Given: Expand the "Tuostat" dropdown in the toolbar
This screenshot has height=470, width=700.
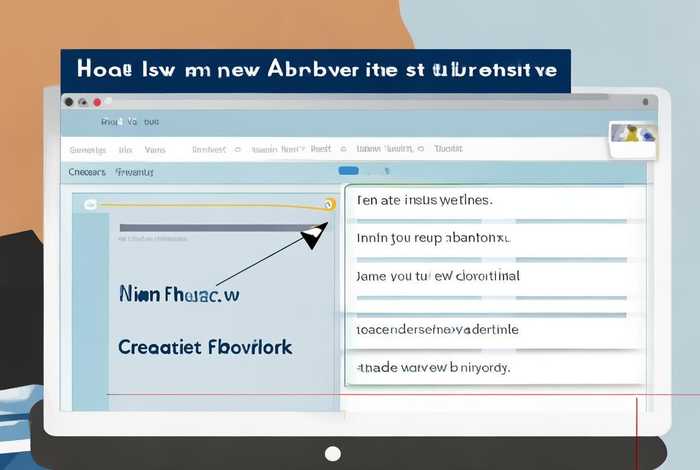Looking at the screenshot, I should pos(446,149).
